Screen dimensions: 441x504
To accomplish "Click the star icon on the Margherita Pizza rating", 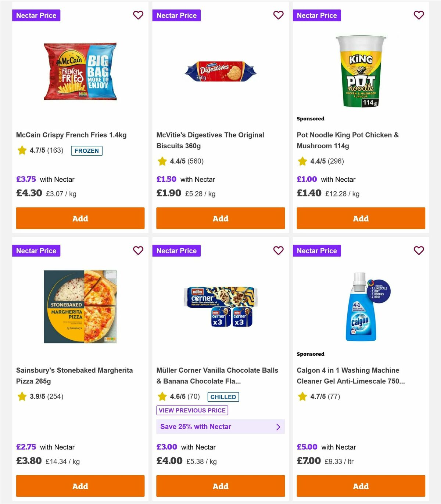I will click(22, 397).
